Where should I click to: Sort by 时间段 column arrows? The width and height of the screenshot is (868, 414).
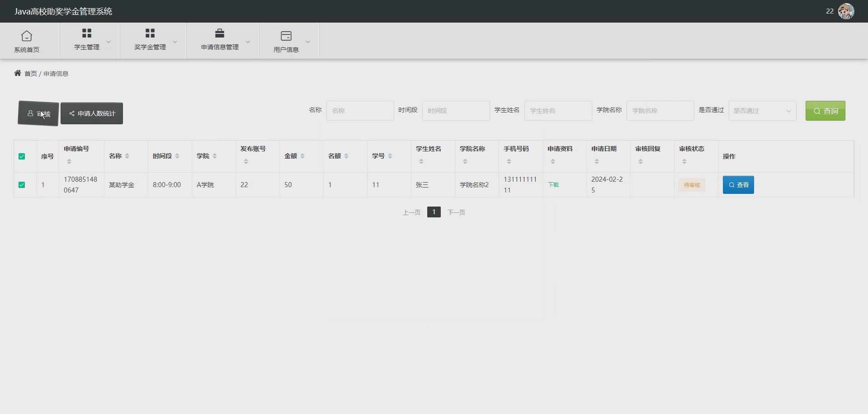(x=177, y=156)
